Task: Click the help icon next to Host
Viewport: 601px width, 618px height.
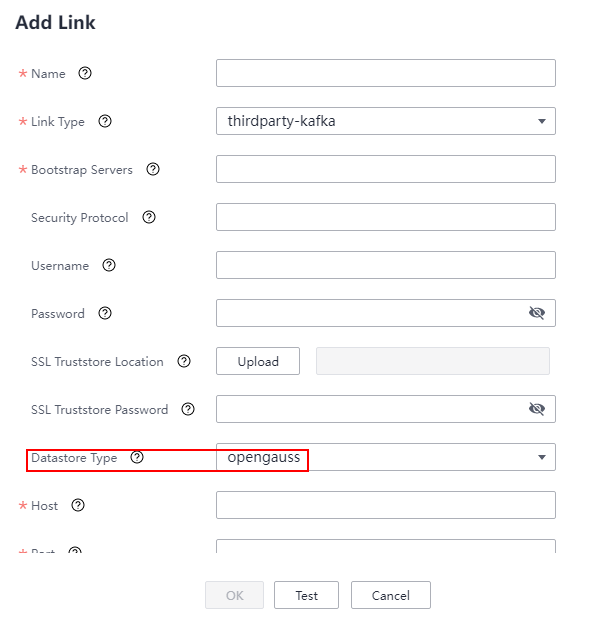Action: pyautogui.click(x=78, y=505)
